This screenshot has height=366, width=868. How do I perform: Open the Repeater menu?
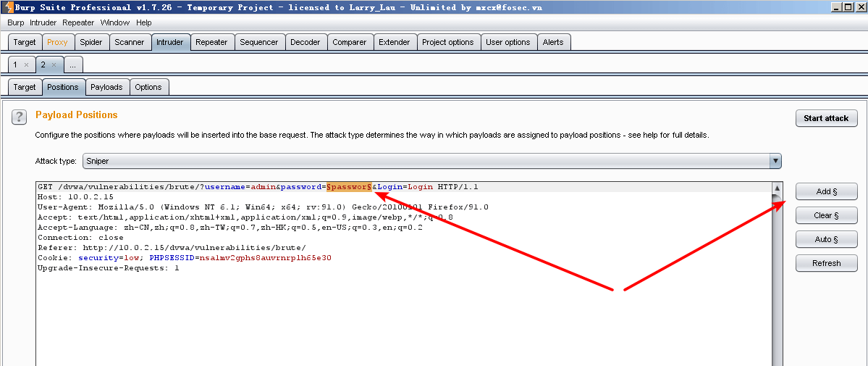[78, 22]
